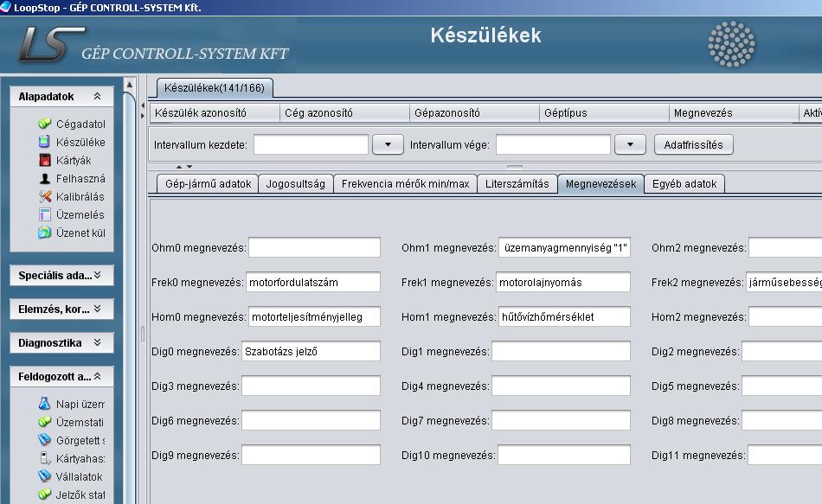Screen dimensions: 822x504
Task: Click the Üzemelés icon in sidebar
Action: [45, 215]
